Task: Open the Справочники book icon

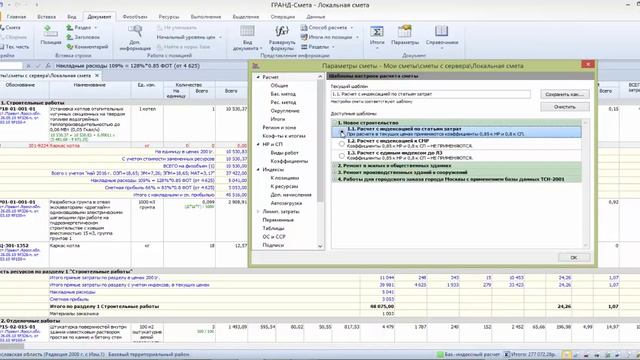Action: (x=441, y=31)
